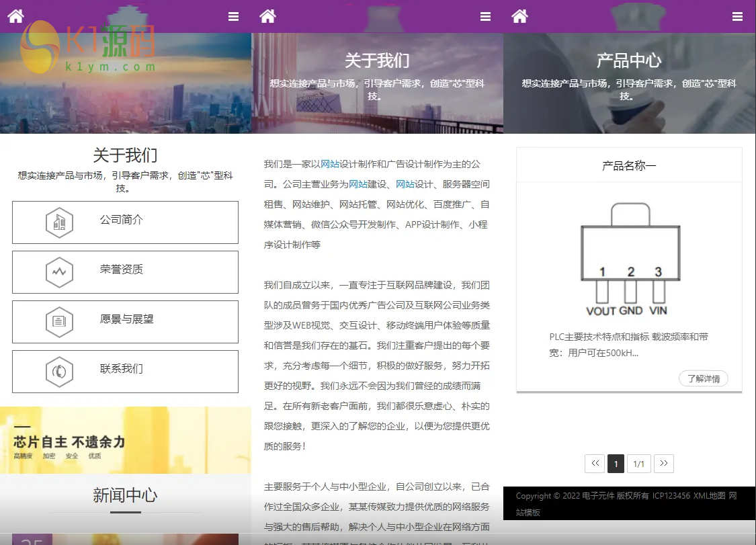Go to the next page with » button
The height and width of the screenshot is (545, 756).
pos(663,464)
